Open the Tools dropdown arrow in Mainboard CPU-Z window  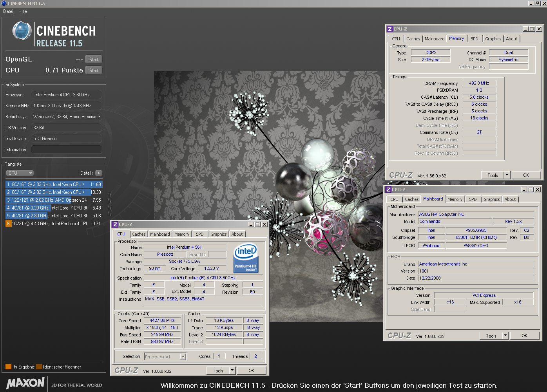[505, 336]
